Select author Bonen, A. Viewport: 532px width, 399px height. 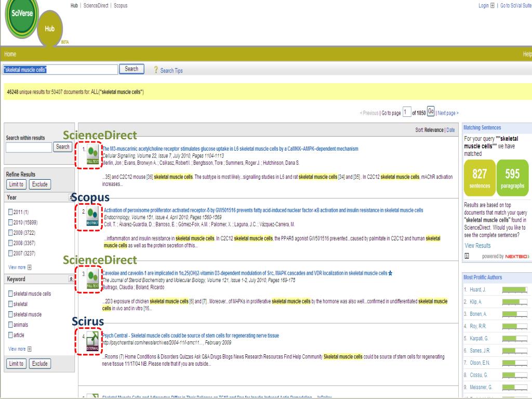coord(478,314)
